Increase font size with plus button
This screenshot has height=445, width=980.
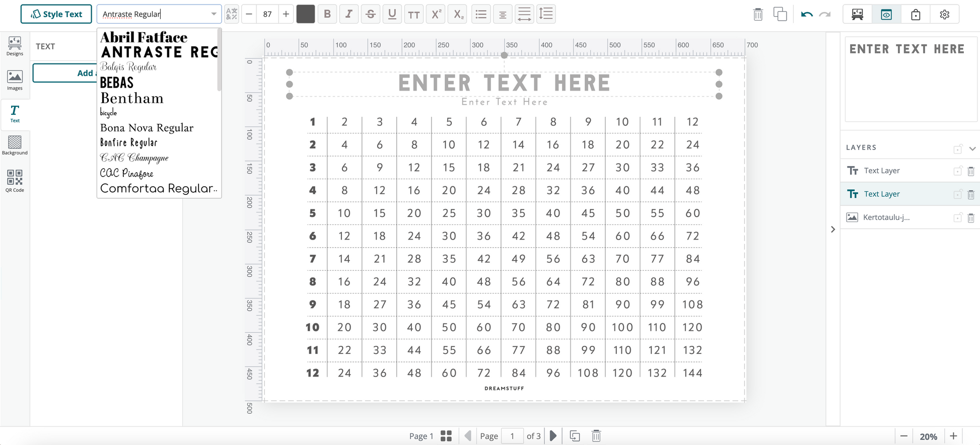coord(286,14)
